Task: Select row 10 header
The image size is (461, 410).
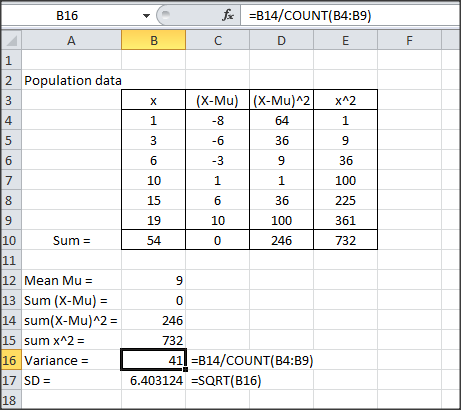Action: [11, 240]
